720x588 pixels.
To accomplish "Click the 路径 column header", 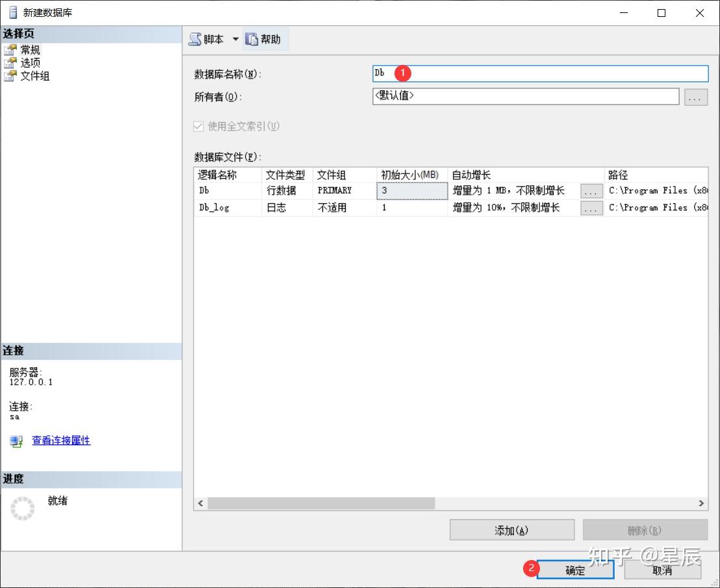I will point(656,175).
